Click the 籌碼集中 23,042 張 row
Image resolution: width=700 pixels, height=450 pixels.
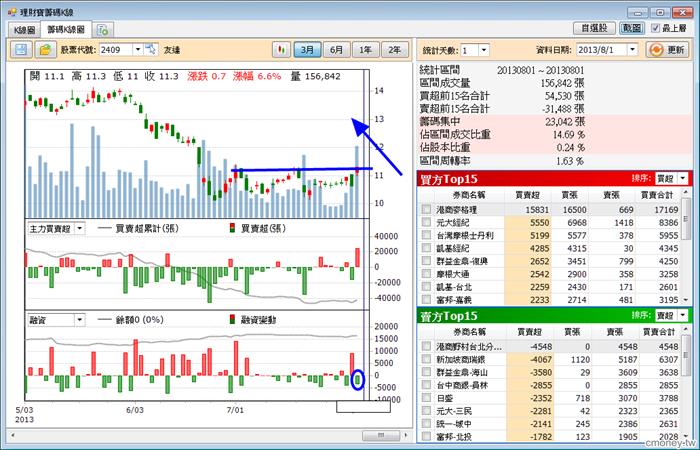[x=554, y=121]
